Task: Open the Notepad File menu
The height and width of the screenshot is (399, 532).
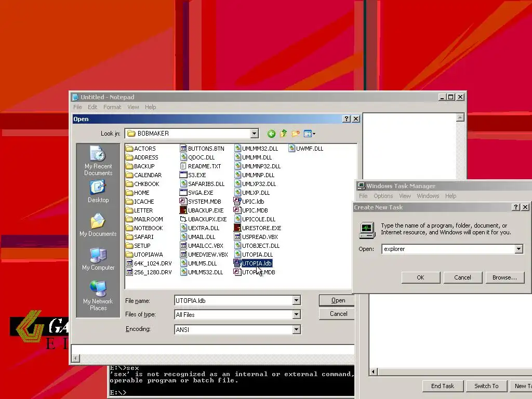Action: pos(77,107)
